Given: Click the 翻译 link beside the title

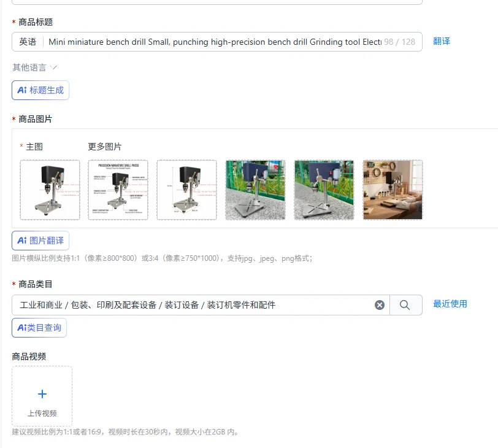Looking at the screenshot, I should 442,41.
